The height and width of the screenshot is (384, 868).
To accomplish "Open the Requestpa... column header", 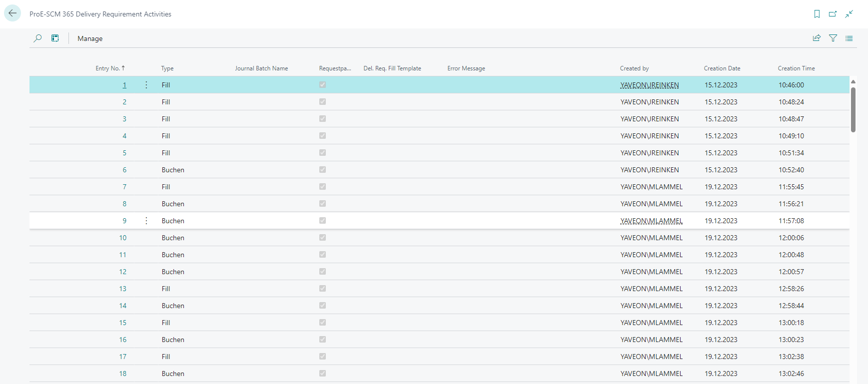I will coord(335,68).
